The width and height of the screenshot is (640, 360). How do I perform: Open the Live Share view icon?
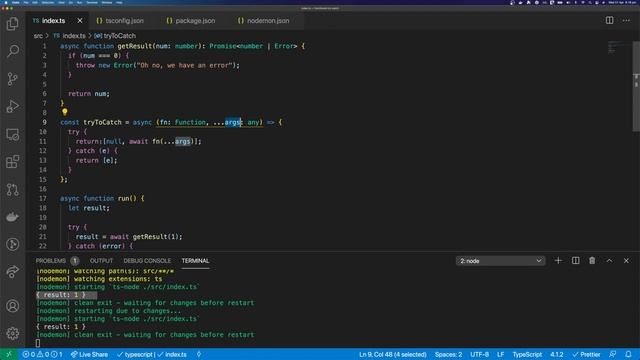click(13, 272)
